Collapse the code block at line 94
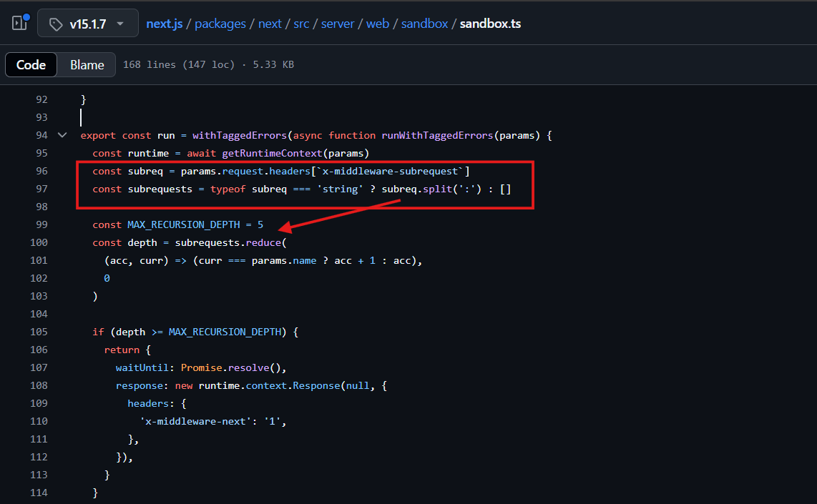Screen dimensions: 817x504 pyautogui.click(x=62, y=135)
